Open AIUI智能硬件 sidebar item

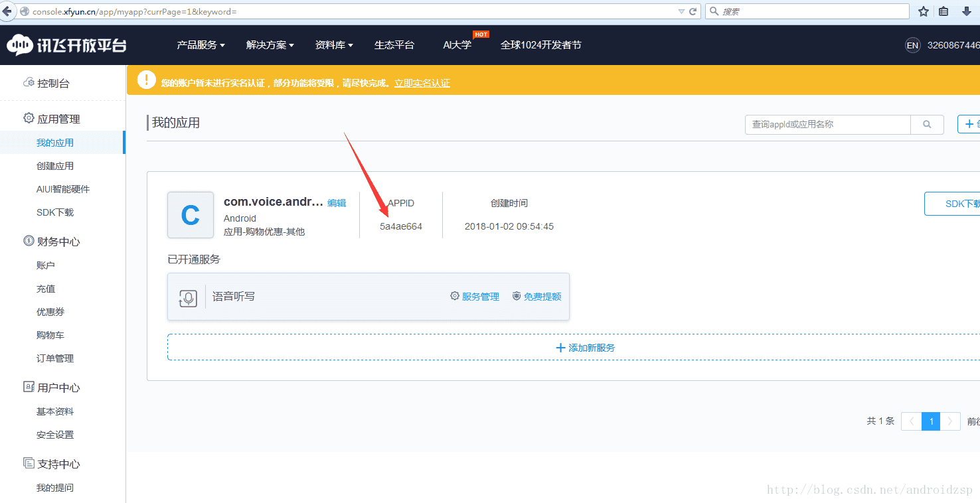[x=63, y=189]
